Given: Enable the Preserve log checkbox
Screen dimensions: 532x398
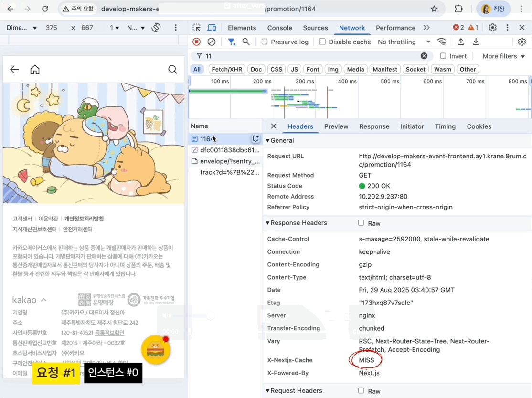Looking at the screenshot, I should pos(264,42).
